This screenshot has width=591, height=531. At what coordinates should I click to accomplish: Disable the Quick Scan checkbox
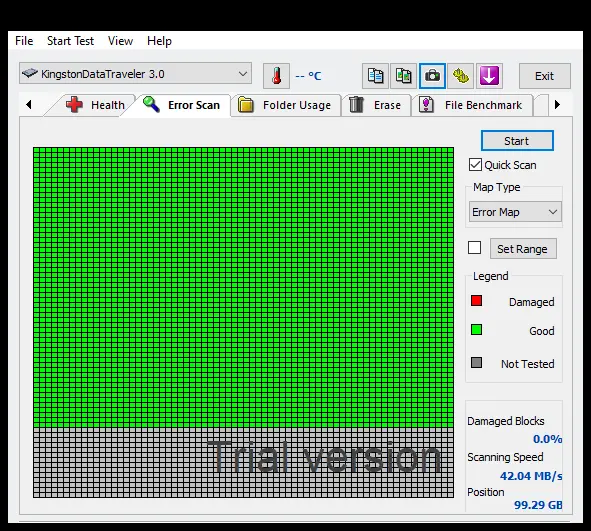click(x=475, y=165)
